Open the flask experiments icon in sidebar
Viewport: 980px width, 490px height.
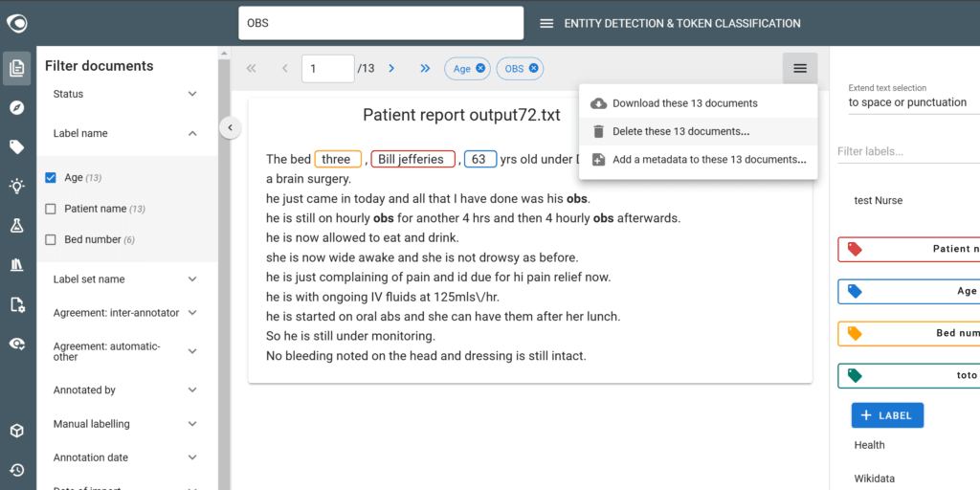click(17, 226)
